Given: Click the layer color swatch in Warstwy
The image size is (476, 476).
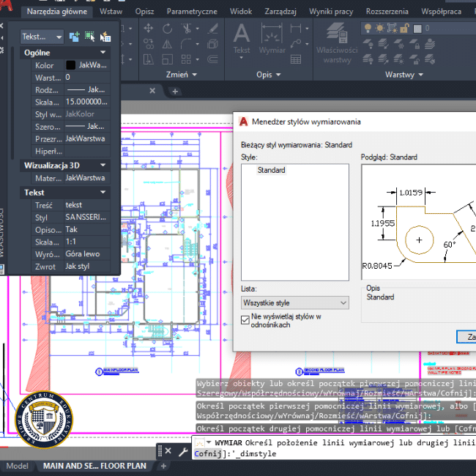Looking at the screenshot, I should [417, 29].
